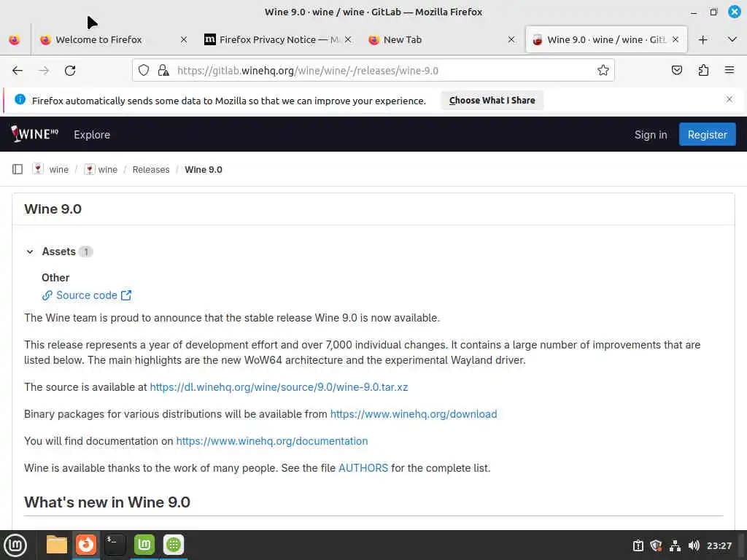747x560 pixels.
Task: Open the tracking protection shield icon
Action: [x=144, y=71]
